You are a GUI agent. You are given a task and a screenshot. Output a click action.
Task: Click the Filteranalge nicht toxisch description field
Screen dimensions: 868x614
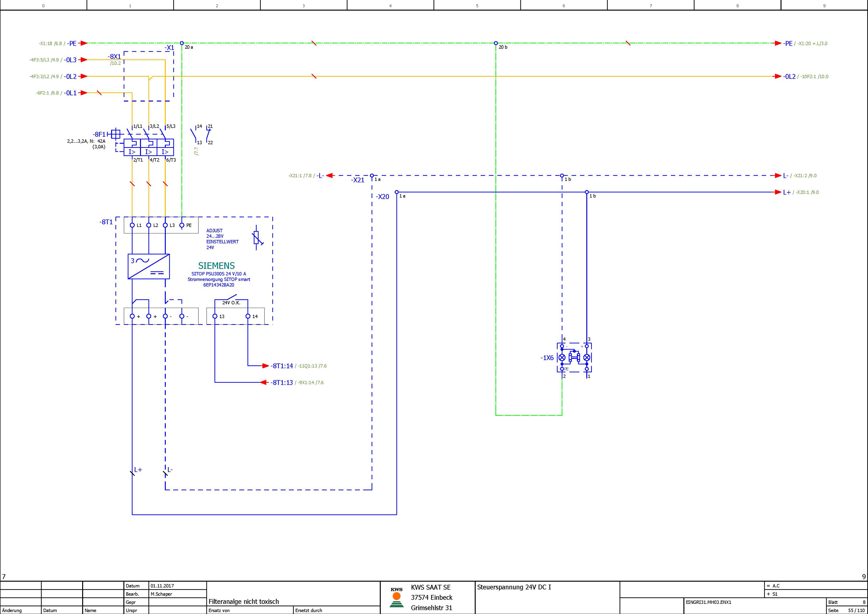pyautogui.click(x=244, y=602)
